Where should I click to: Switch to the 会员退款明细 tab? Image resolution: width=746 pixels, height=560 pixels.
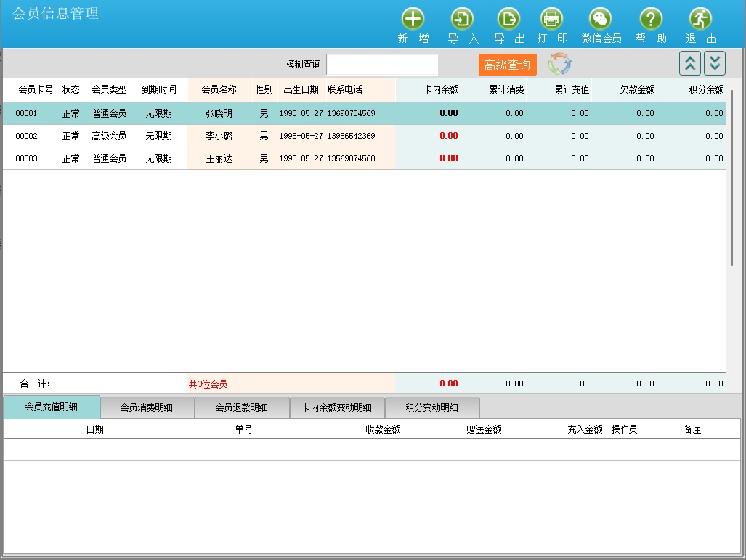point(242,407)
